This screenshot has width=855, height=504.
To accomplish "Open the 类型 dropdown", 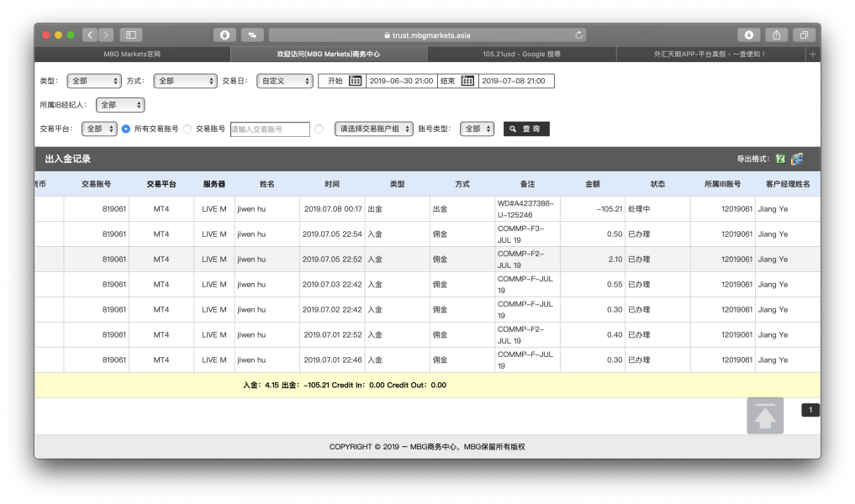I will tap(94, 81).
